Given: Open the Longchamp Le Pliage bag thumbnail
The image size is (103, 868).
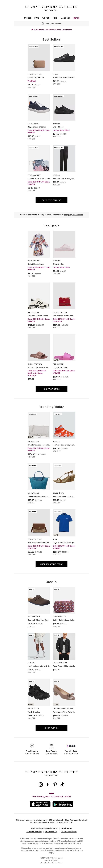Looking at the screenshot, I should 39,477.
